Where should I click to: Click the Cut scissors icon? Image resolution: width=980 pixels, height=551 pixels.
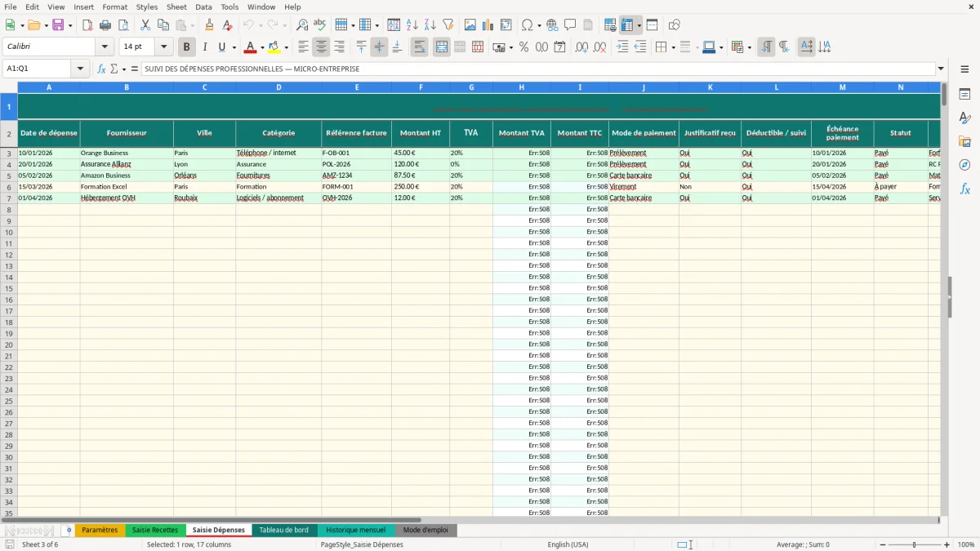click(x=145, y=25)
